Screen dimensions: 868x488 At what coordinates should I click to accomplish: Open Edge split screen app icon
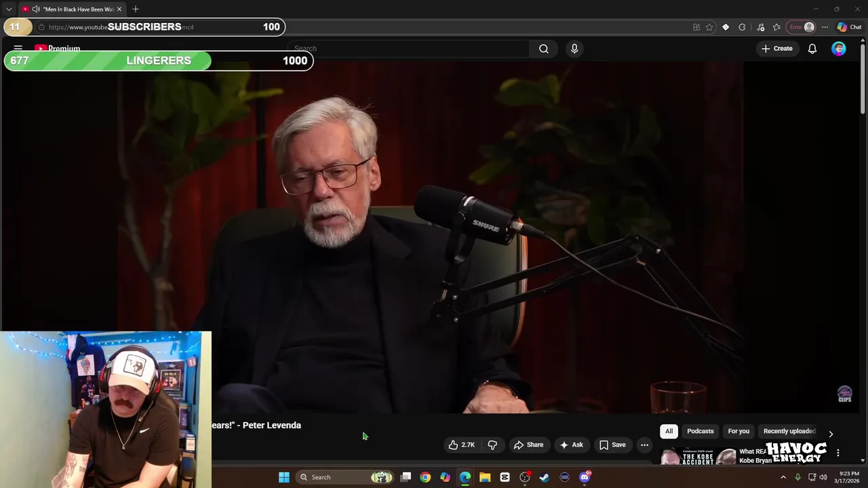[696, 27]
